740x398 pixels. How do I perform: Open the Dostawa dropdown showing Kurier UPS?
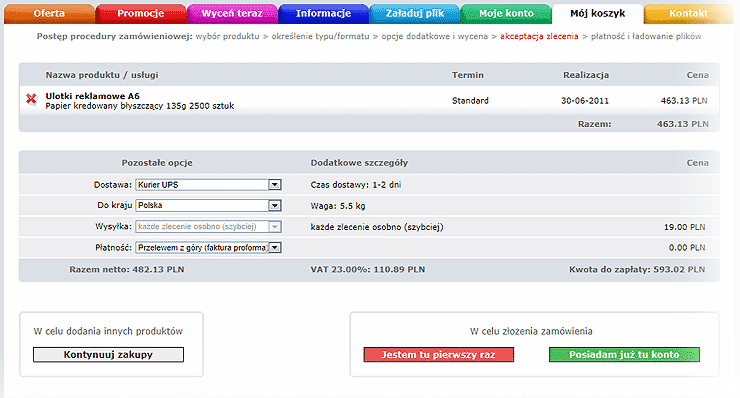pos(208,185)
